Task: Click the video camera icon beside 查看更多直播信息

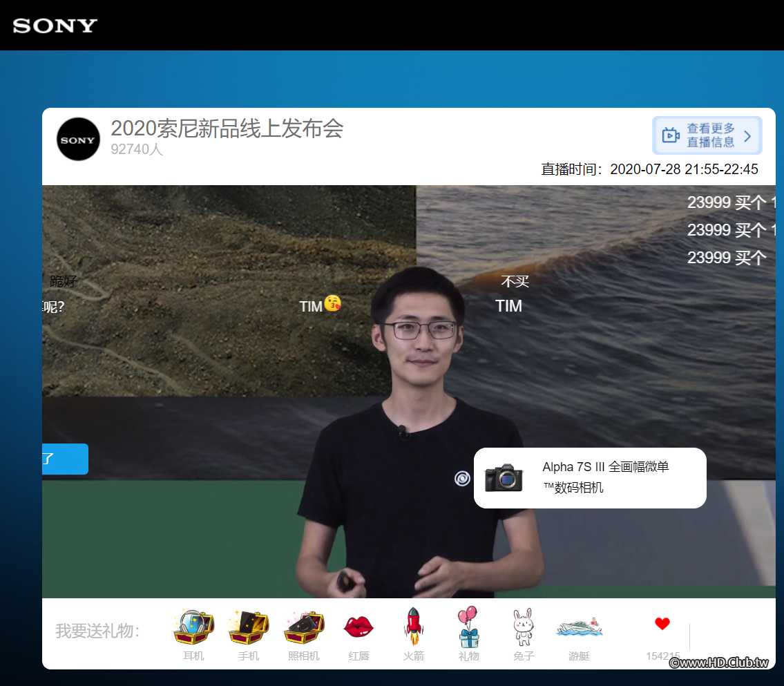Action: (x=671, y=135)
